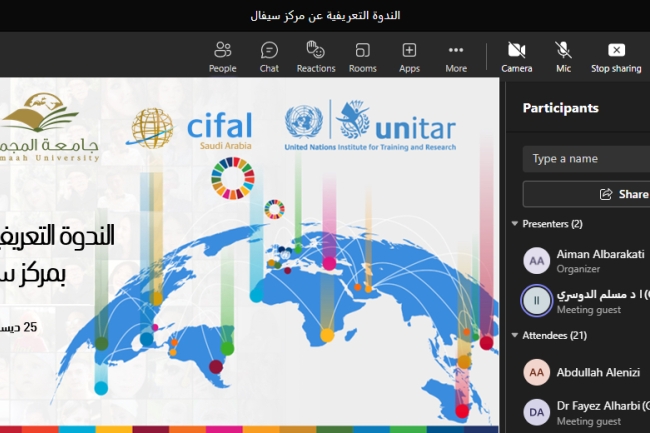650x433 pixels.
Task: Click the avatar of مسلم الدوسري
Action: pyautogui.click(x=536, y=301)
